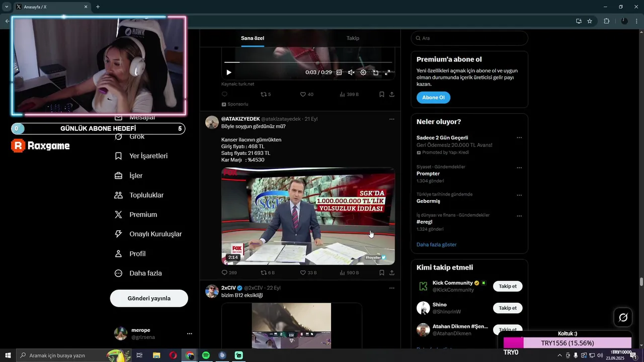This screenshot has height=362, width=644.
Task: Seek on the promoted video progress bar
Action: tap(308, 62)
